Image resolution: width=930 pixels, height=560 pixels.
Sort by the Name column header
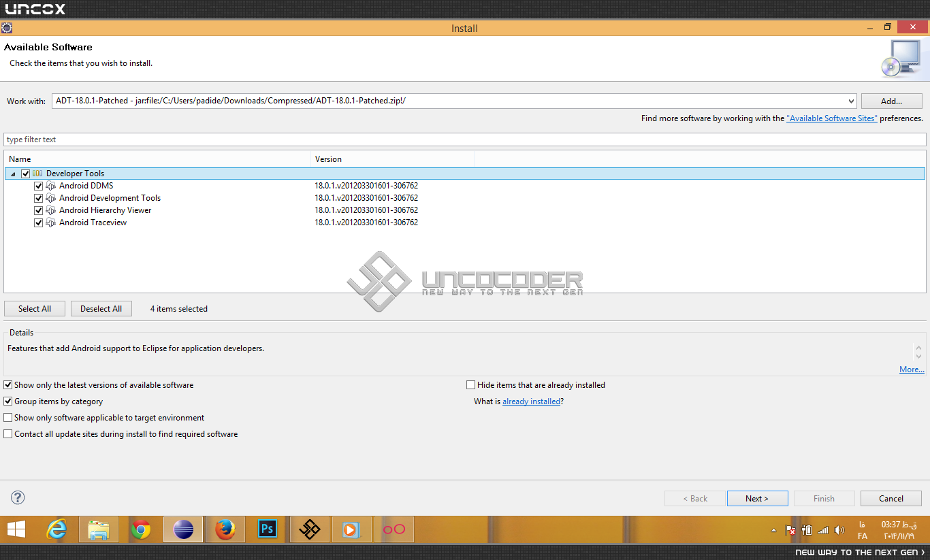pos(157,159)
